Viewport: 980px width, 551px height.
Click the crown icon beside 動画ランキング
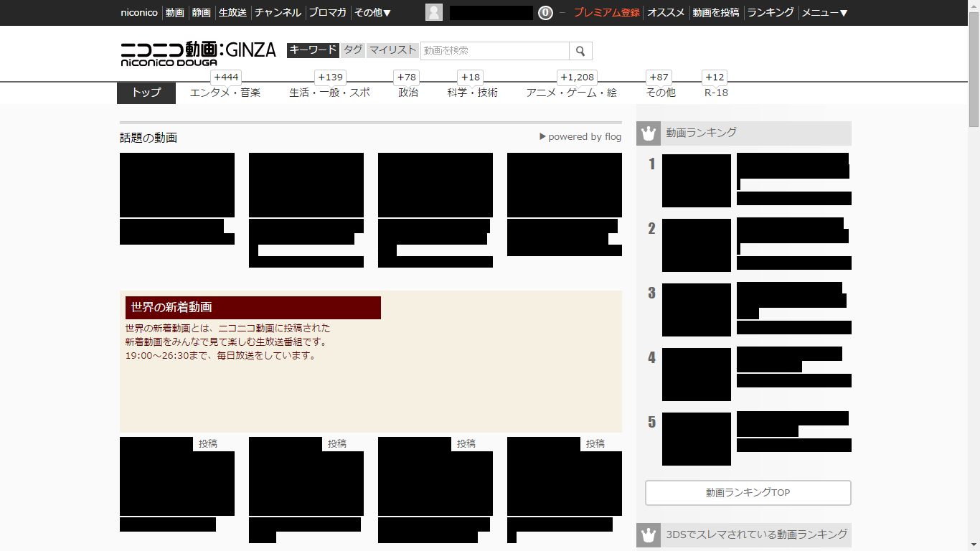[x=649, y=133]
